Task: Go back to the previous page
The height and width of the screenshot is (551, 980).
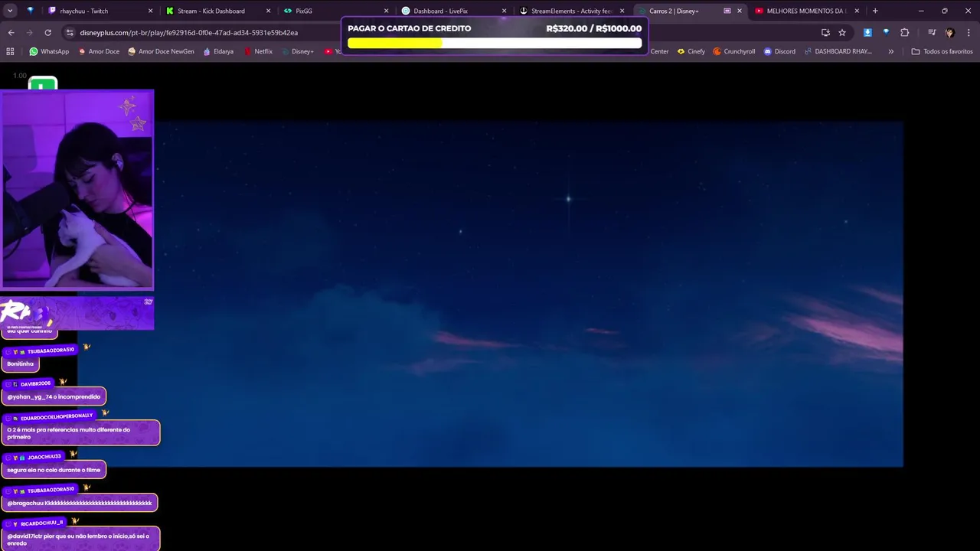Action: [x=11, y=32]
